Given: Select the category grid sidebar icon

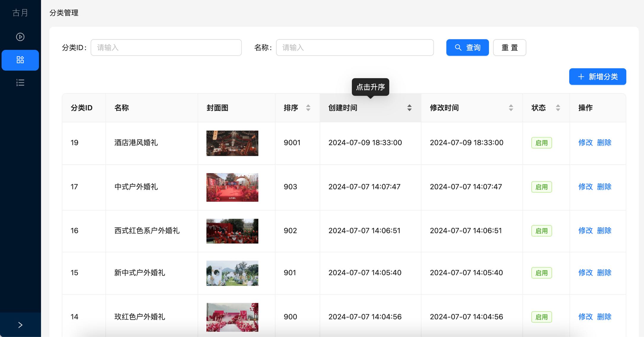Looking at the screenshot, I should [20, 60].
